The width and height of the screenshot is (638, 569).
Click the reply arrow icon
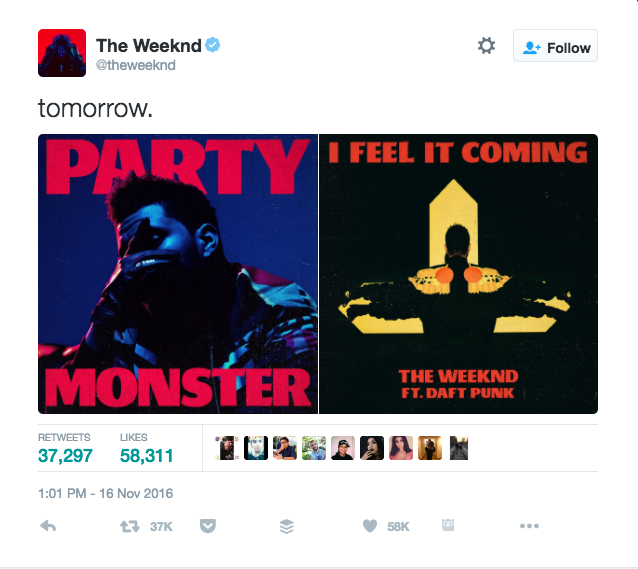48,526
